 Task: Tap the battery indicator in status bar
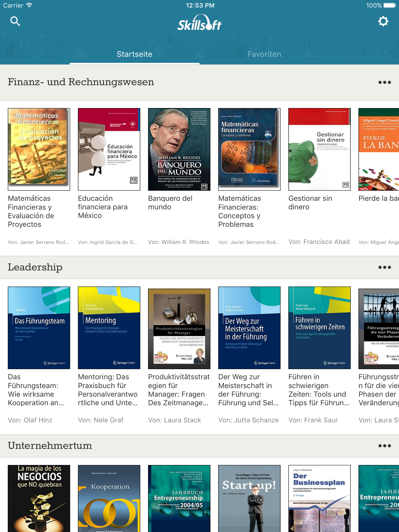[x=390, y=5]
